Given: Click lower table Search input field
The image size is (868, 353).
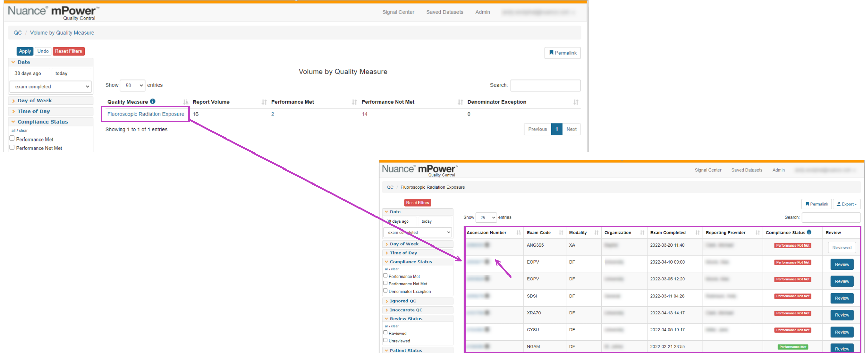Looking at the screenshot, I should [831, 218].
